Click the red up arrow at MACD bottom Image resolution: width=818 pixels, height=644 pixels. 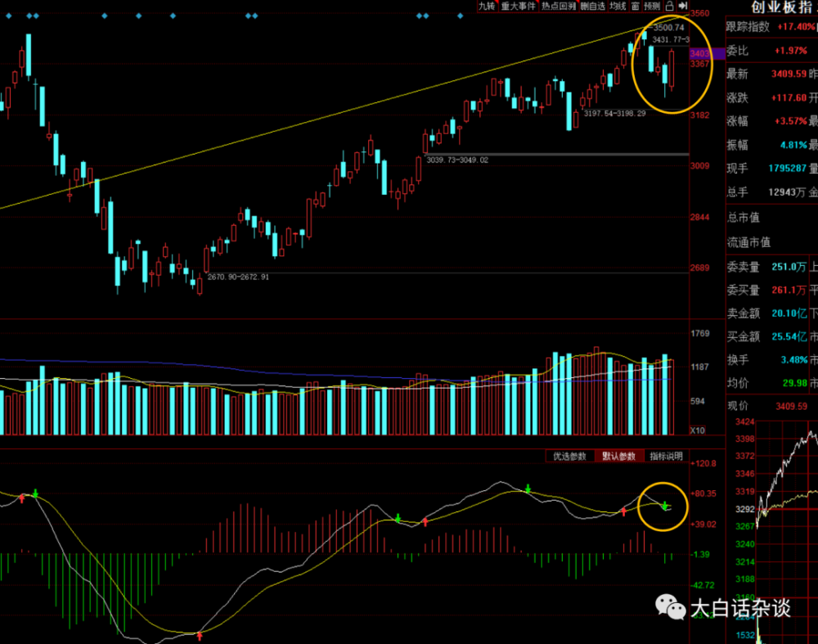[199, 634]
